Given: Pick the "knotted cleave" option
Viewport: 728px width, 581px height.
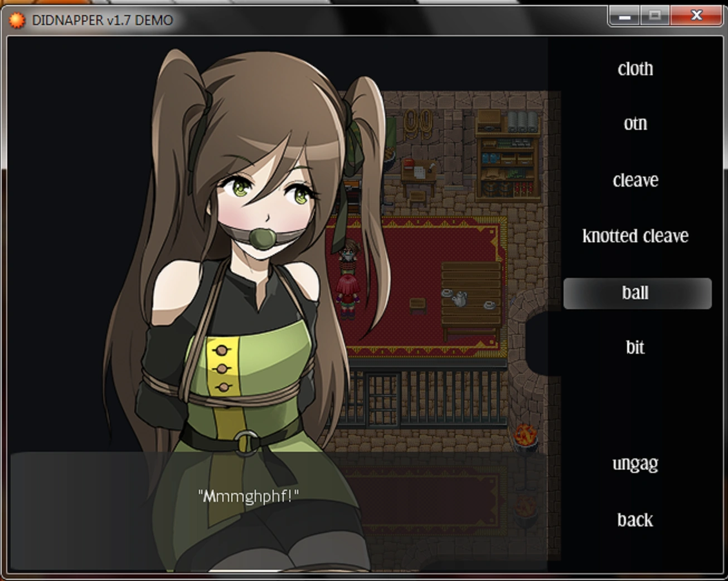Looking at the screenshot, I should pyautogui.click(x=635, y=236).
